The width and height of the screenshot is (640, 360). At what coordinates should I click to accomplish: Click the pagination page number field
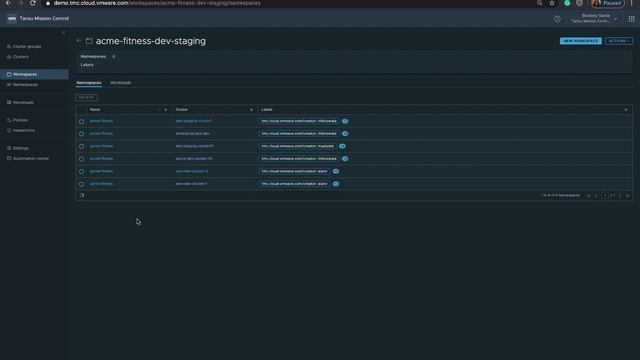(604, 196)
